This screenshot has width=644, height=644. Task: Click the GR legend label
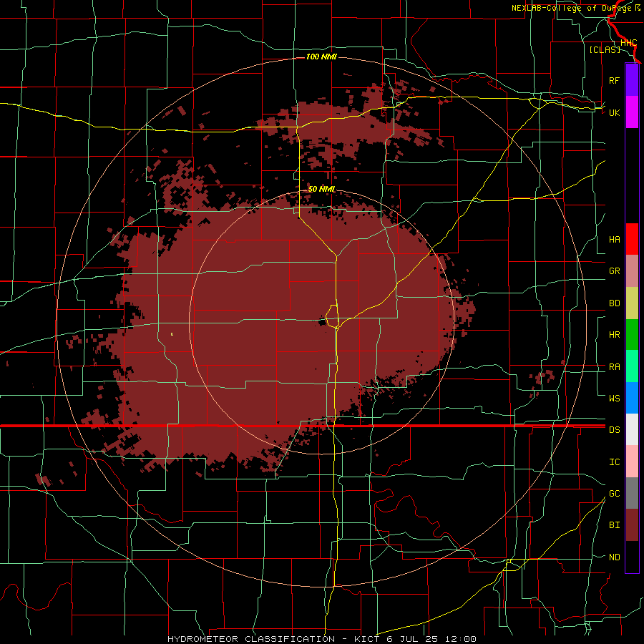click(614, 271)
